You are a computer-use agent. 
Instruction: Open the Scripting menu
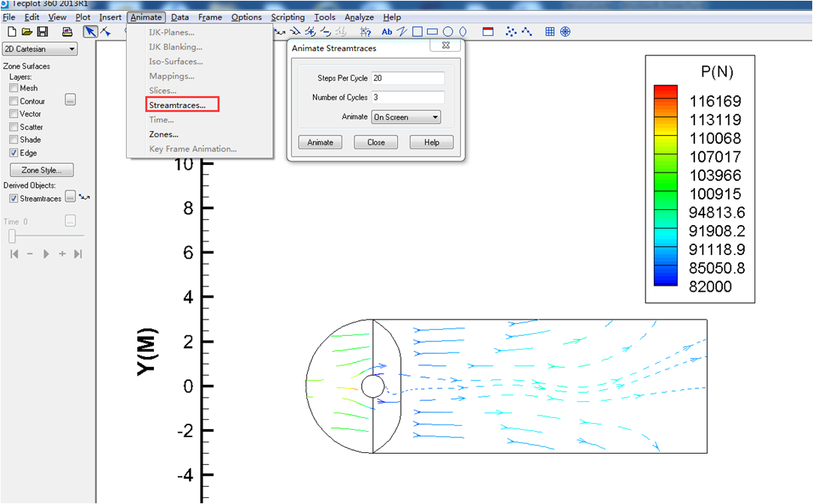[x=288, y=17]
